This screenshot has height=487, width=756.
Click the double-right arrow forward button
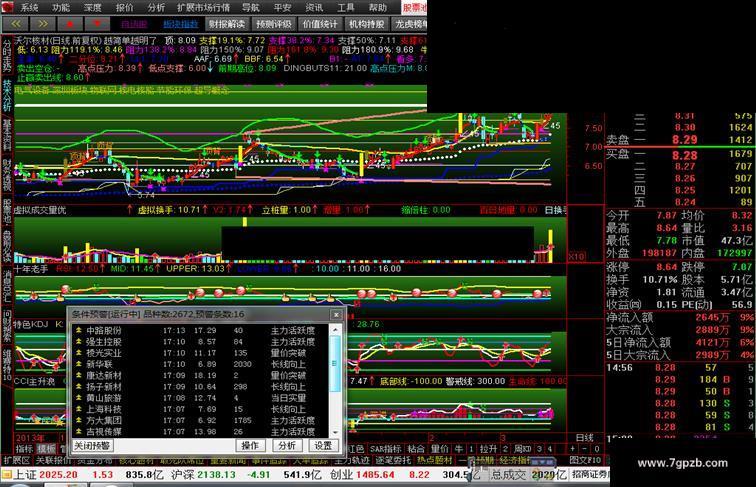point(42,24)
